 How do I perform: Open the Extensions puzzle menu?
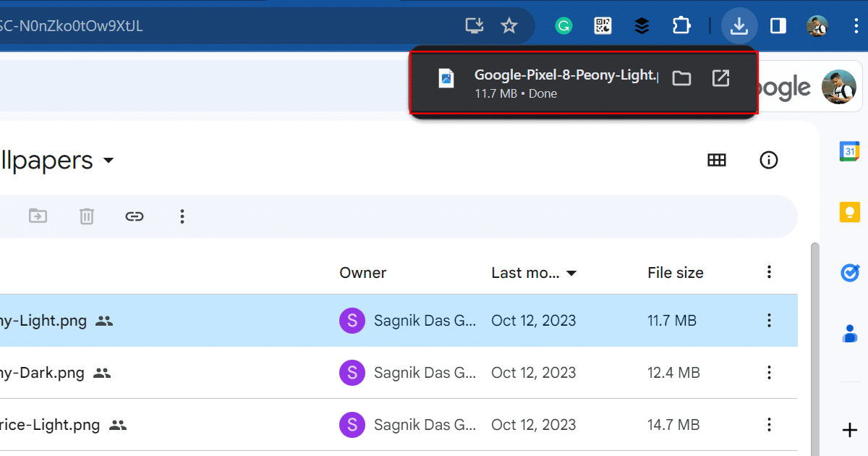tap(681, 27)
